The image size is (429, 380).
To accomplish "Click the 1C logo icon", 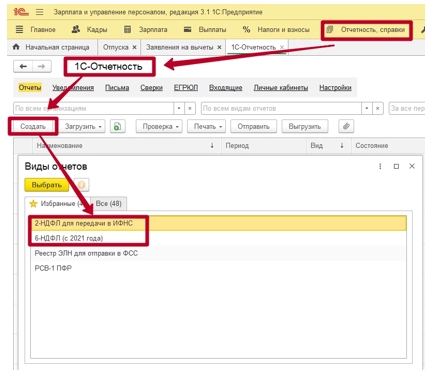I will tap(21, 12).
